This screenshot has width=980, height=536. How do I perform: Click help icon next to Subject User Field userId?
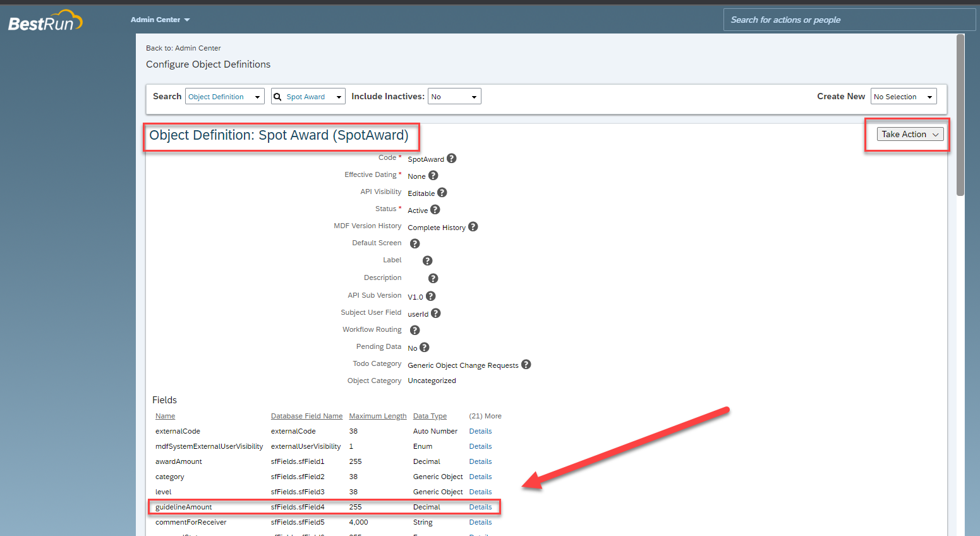point(436,314)
